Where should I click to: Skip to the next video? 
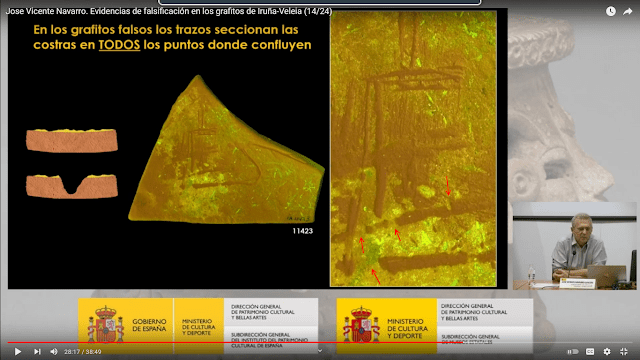pyautogui.click(x=37, y=351)
